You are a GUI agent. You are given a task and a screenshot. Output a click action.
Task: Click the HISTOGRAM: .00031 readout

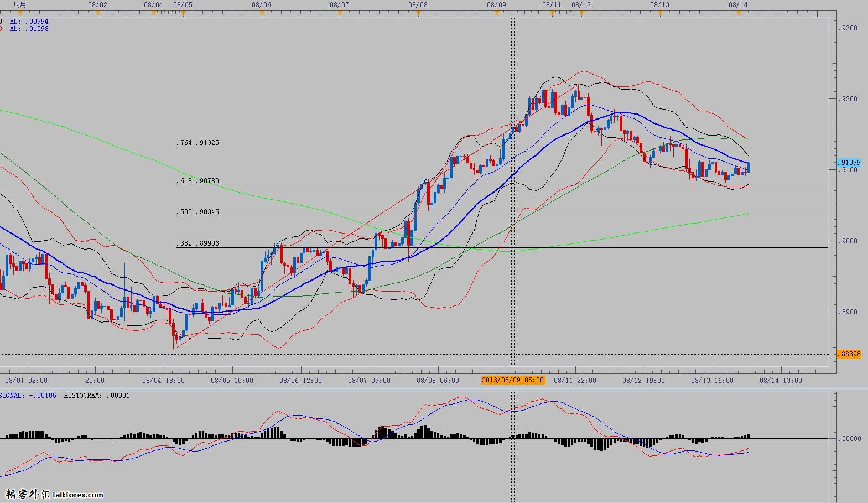point(97,396)
